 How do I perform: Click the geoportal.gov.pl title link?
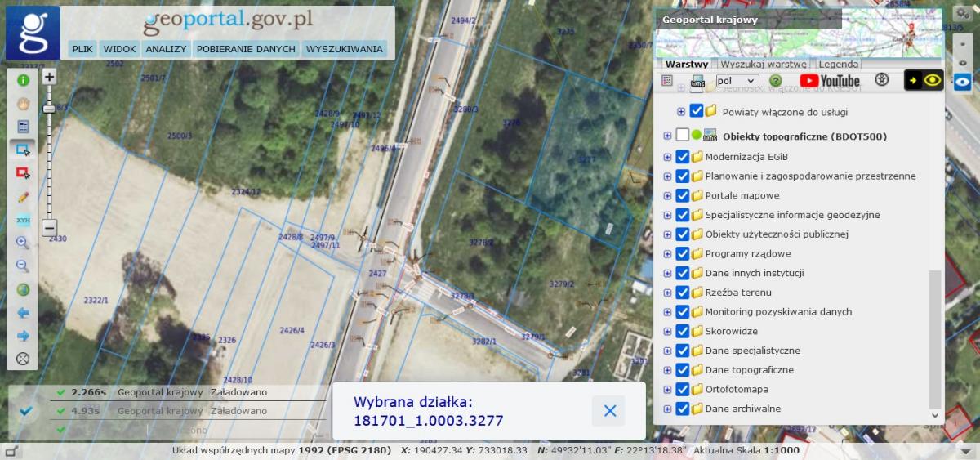(x=229, y=21)
